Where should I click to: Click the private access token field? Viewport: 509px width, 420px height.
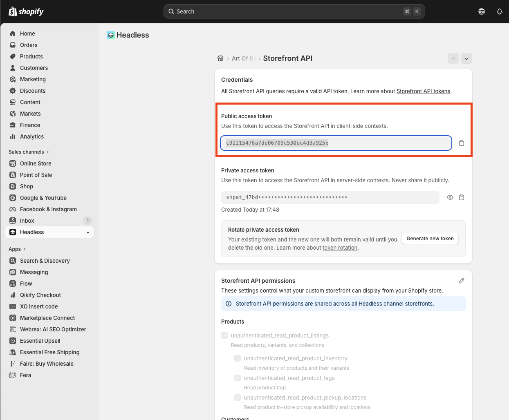(330, 197)
